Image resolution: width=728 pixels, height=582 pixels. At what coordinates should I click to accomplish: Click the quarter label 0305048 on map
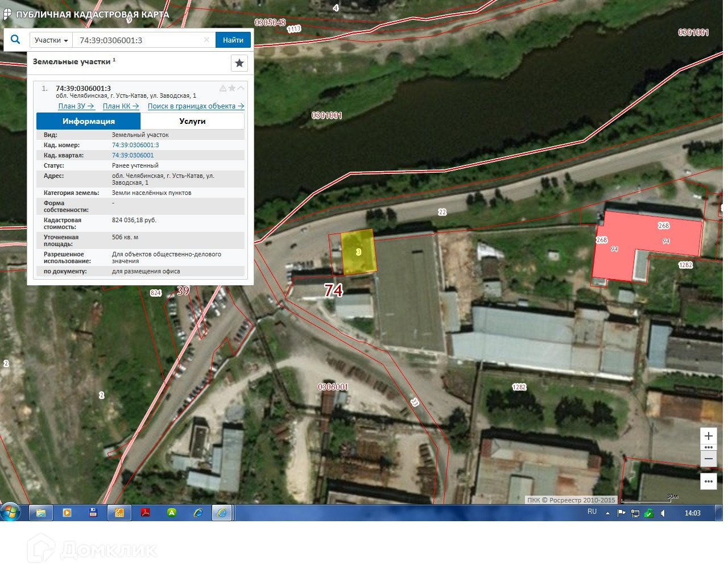pyautogui.click(x=270, y=23)
